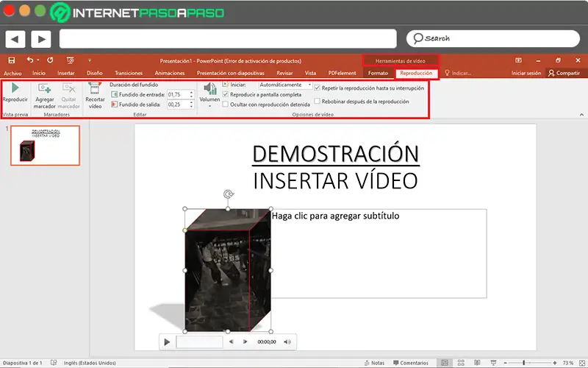588x368 pixels.
Task: Click Iniciar sesión link
Action: point(526,73)
